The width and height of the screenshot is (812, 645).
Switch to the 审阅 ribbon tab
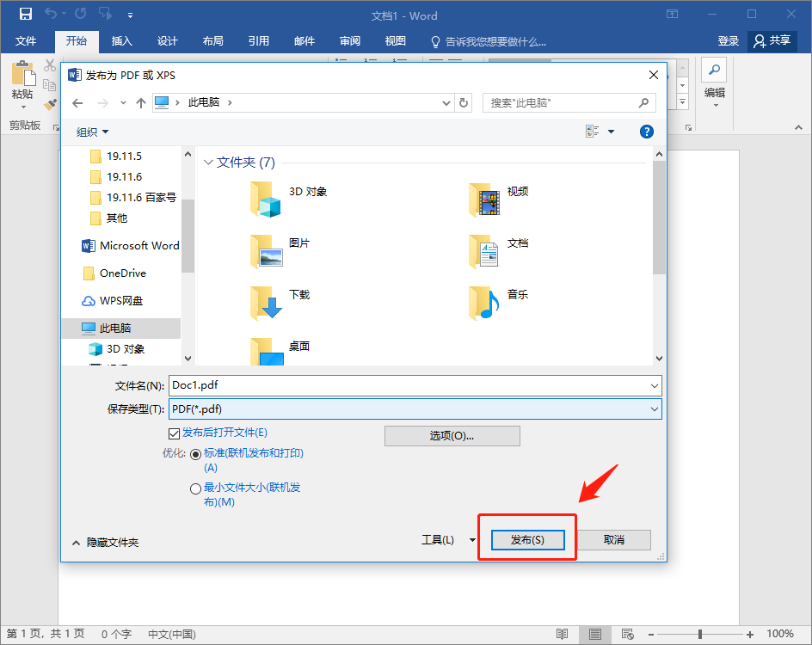349,41
